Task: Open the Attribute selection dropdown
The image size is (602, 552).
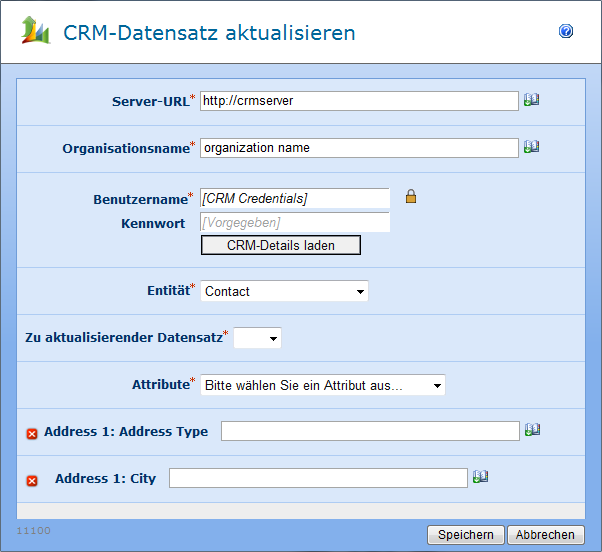Action: (x=322, y=385)
